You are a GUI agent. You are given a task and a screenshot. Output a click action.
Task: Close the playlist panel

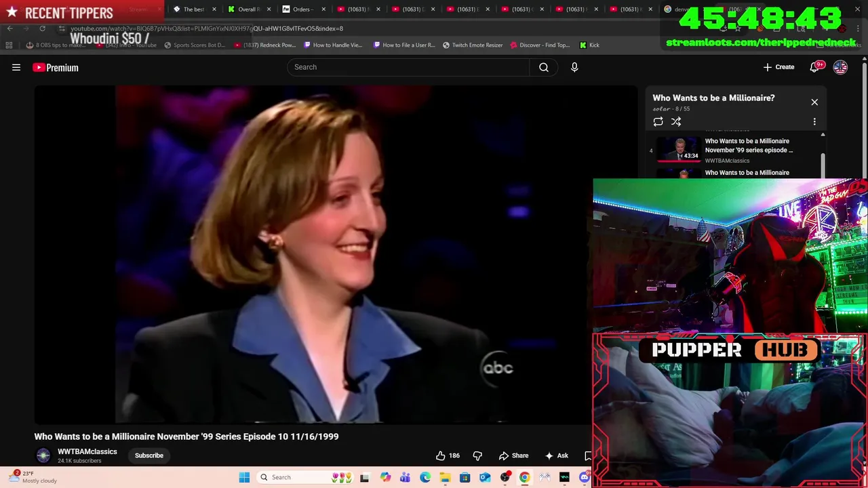pyautogui.click(x=814, y=102)
